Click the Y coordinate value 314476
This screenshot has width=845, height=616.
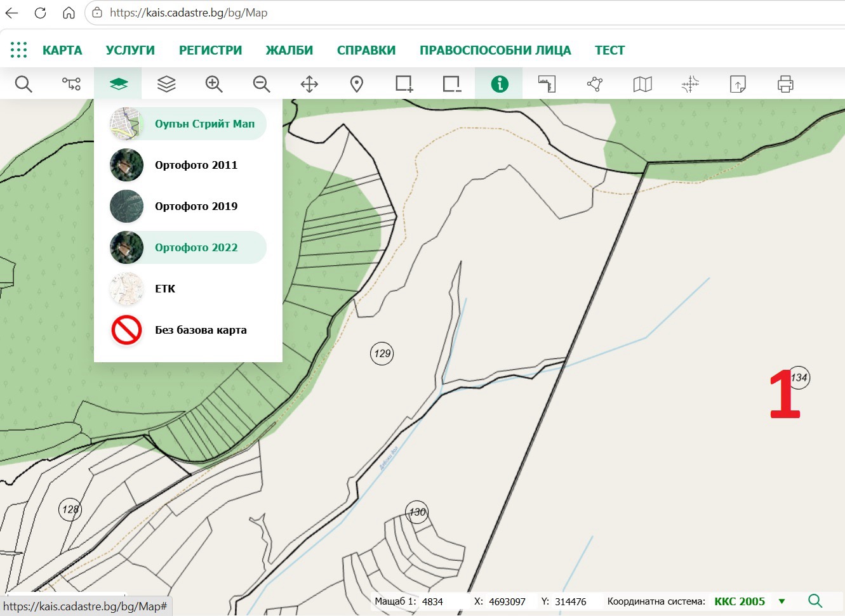tap(571, 601)
